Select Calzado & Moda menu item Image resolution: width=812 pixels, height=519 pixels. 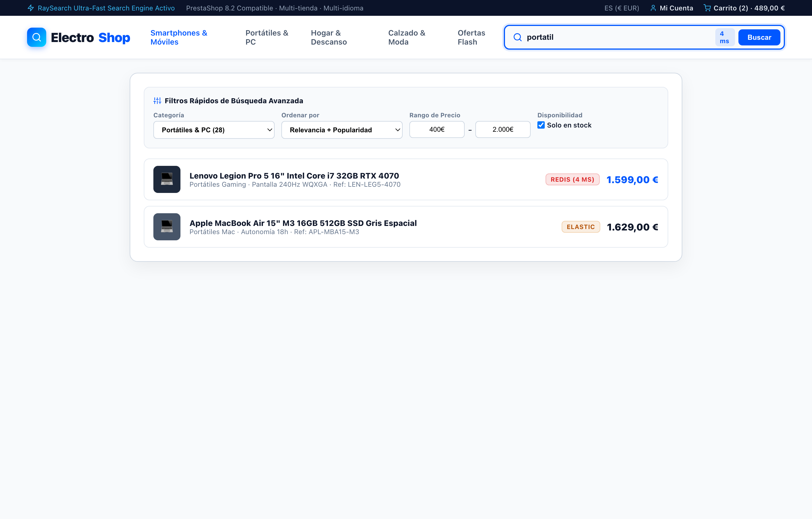[x=407, y=38]
